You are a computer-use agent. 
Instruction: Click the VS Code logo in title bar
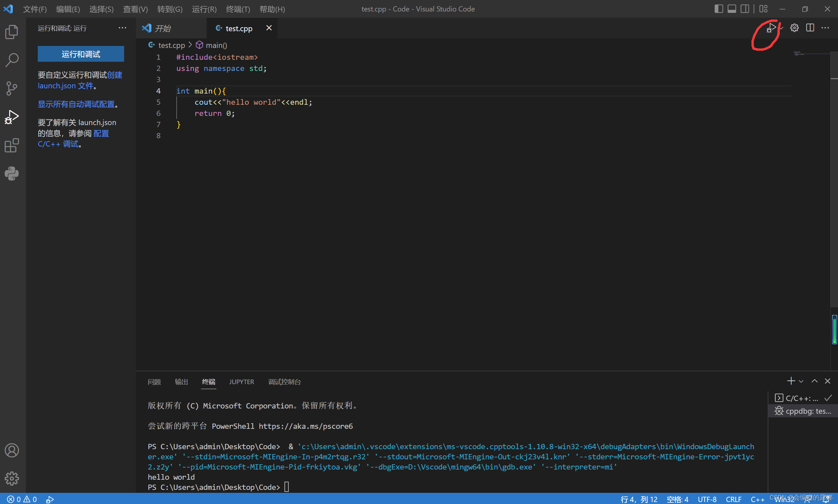point(8,9)
